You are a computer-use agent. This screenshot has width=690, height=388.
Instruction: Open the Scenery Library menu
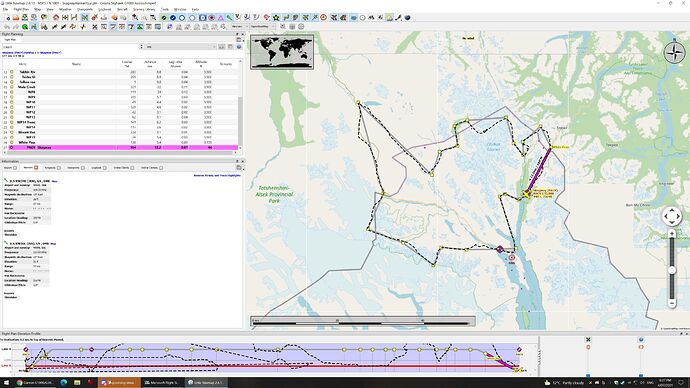(x=144, y=9)
